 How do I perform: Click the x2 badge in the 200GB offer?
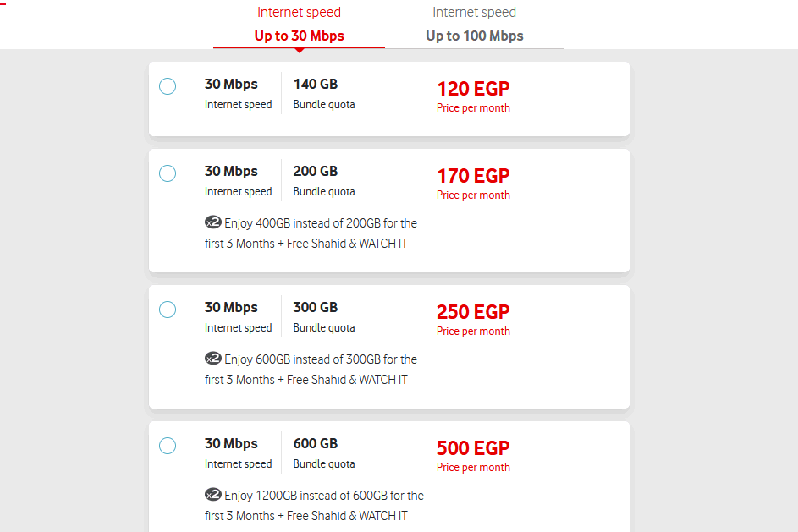(x=213, y=223)
